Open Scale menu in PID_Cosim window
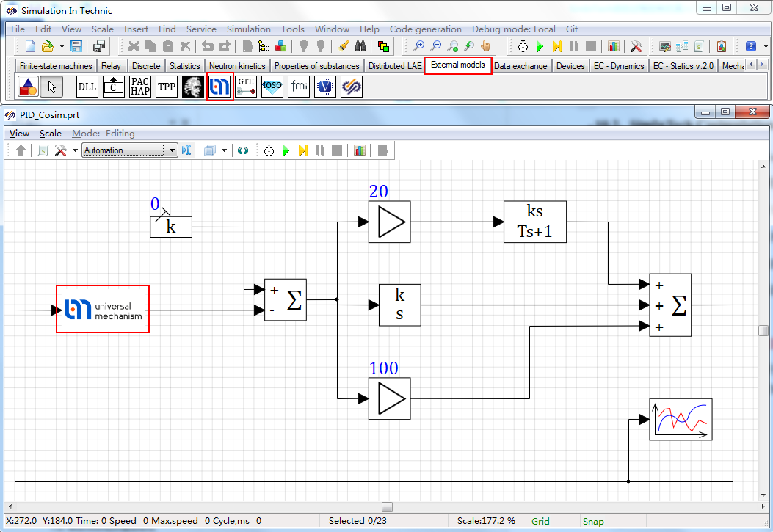Image resolution: width=773 pixels, height=532 pixels. click(51, 134)
